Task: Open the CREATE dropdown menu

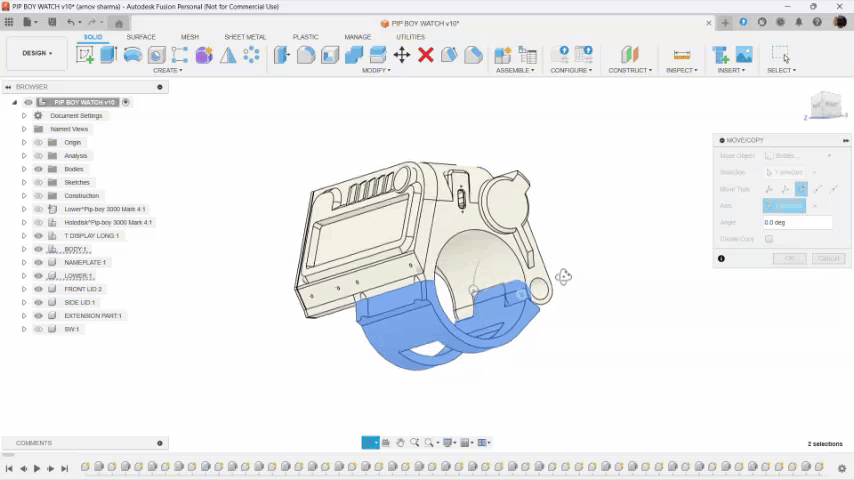Action: (167, 70)
